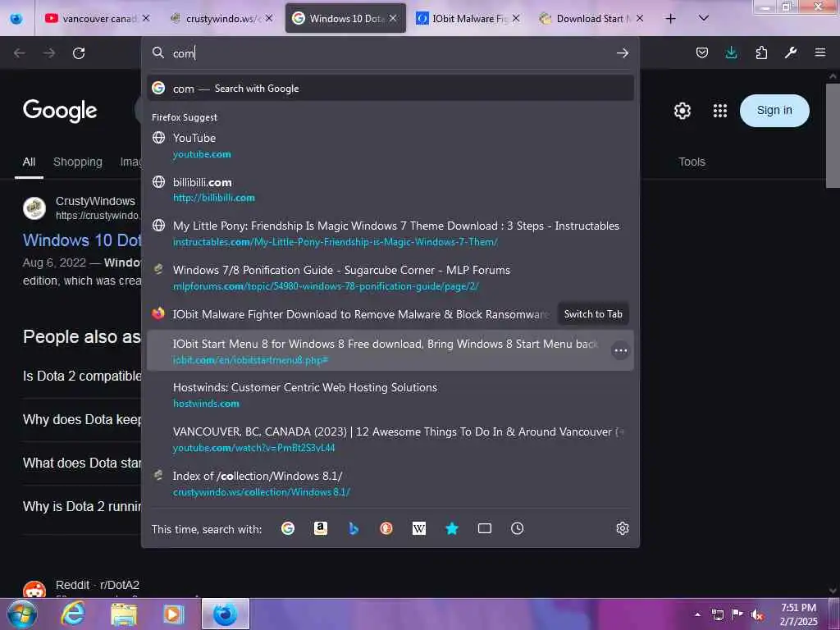The image size is (840, 630).
Task: Expand the What does Dota stand question
Action: coord(81,463)
